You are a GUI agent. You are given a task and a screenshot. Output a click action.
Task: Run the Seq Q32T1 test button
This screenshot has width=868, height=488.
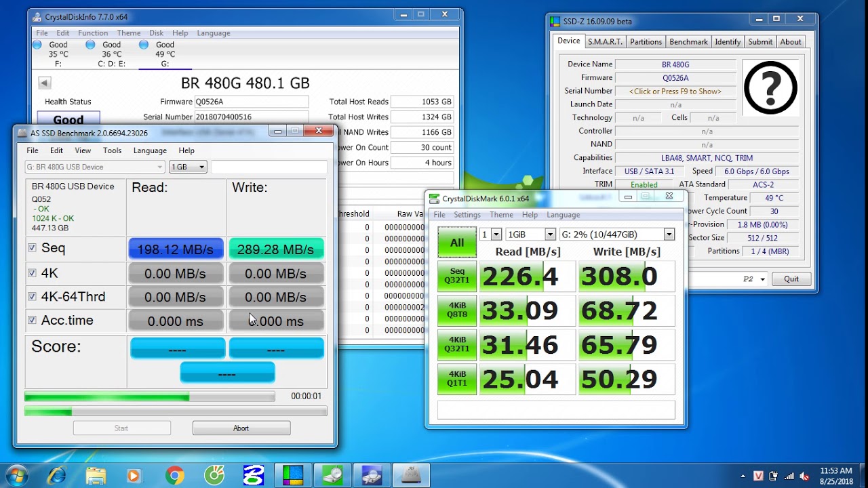click(x=457, y=276)
